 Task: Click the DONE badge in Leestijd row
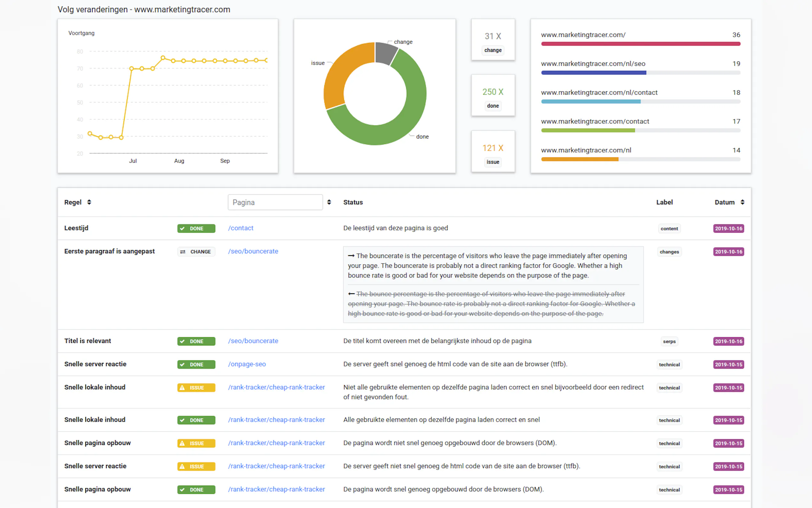point(196,228)
